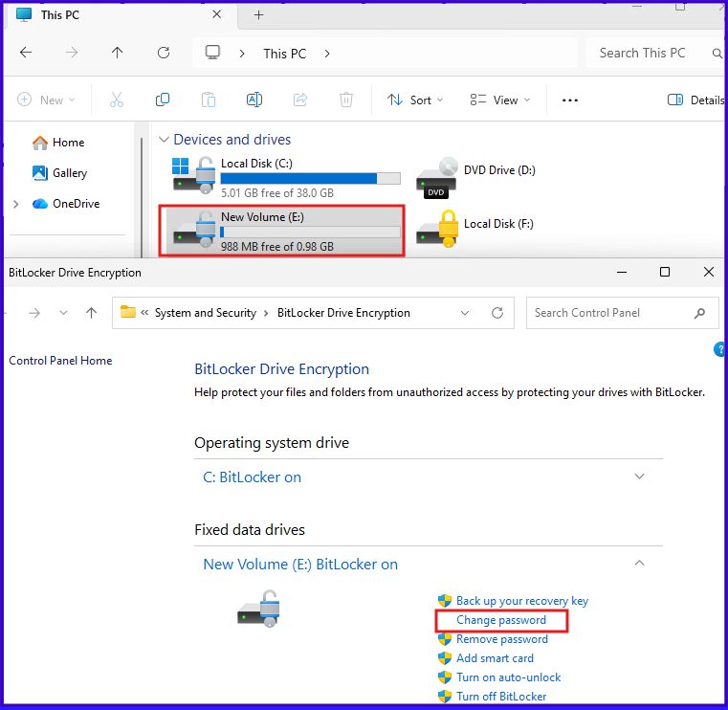Click the Copy icon in toolbar
The height and width of the screenshot is (710, 728).
pos(163,100)
